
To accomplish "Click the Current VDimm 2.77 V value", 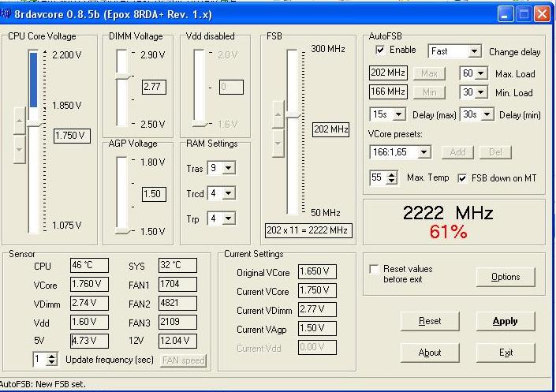I will point(317,309).
